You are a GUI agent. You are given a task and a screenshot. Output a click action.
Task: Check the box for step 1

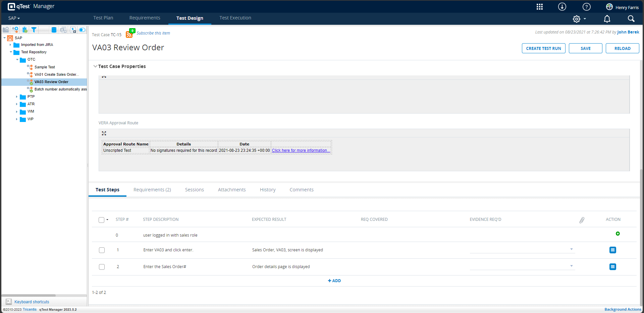point(102,250)
